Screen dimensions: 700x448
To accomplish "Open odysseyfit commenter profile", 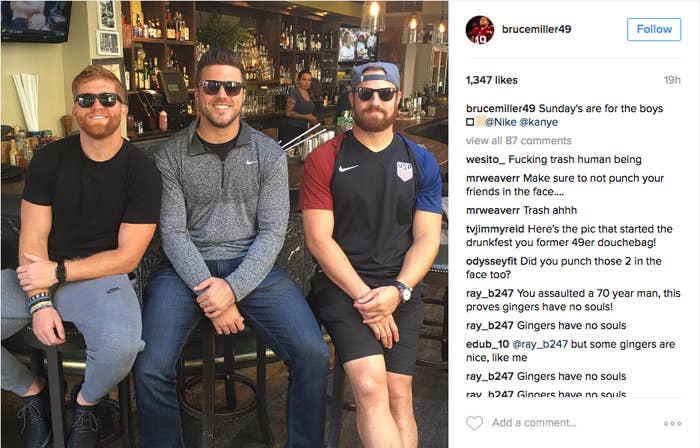I will click(492, 261).
